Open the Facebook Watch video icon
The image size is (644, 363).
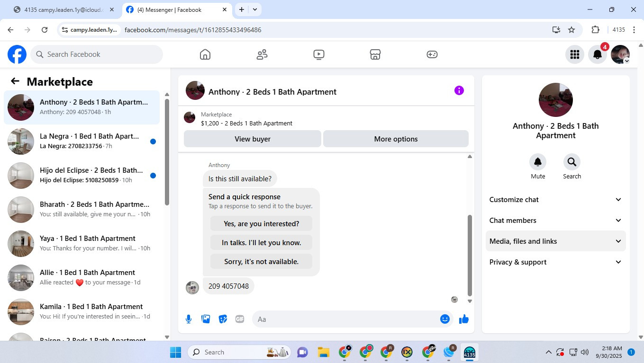(x=319, y=54)
